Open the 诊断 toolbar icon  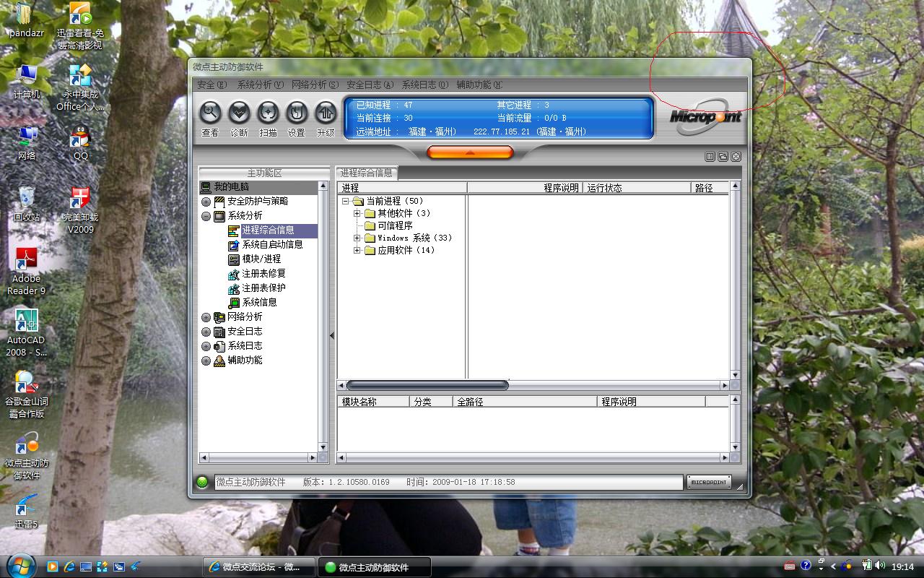tap(239, 113)
